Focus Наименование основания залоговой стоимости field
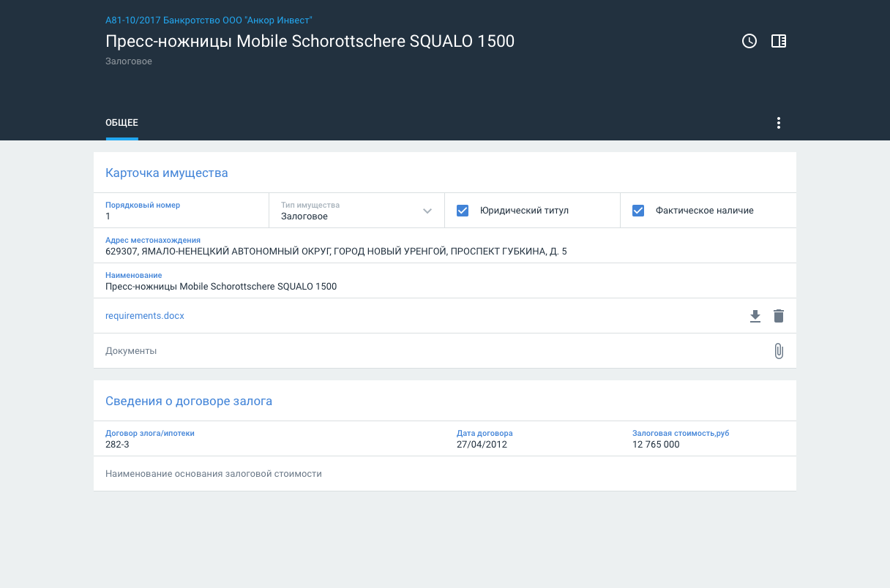Image resolution: width=890 pixels, height=588 pixels. pos(445,474)
